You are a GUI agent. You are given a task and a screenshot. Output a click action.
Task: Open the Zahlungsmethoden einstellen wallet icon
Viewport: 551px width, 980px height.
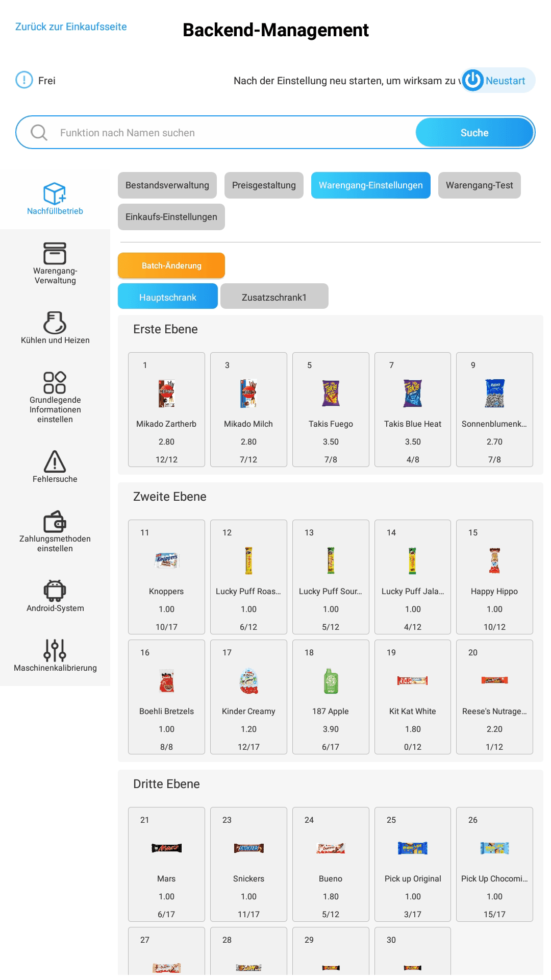tap(55, 521)
